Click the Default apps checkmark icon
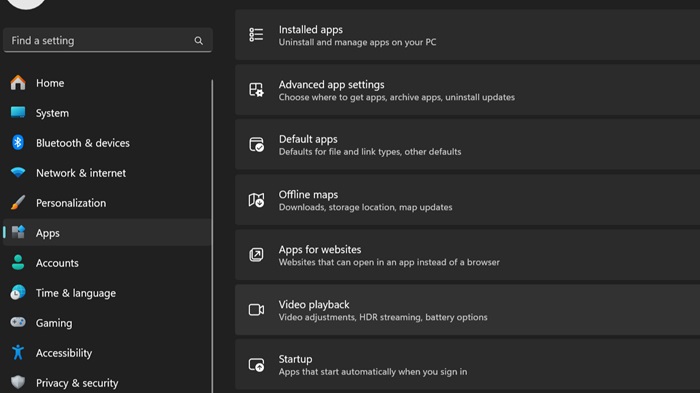The image size is (700, 393). 256,145
